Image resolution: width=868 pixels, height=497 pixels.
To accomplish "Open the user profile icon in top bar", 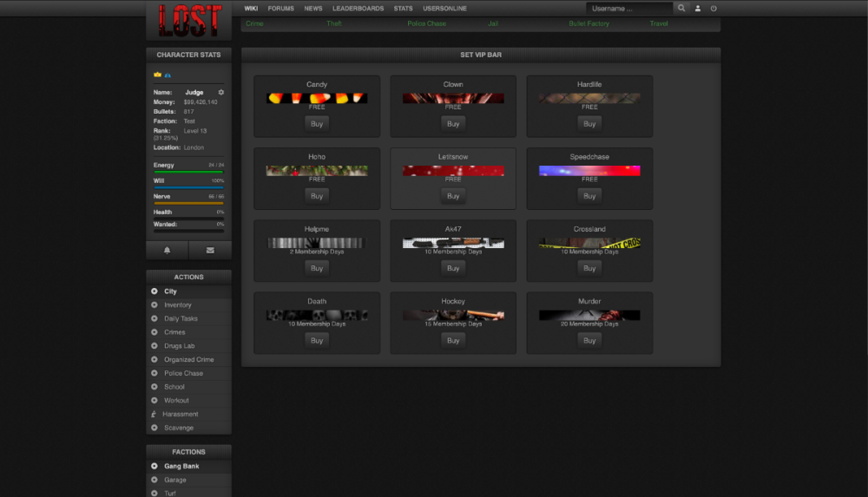I will click(x=698, y=8).
